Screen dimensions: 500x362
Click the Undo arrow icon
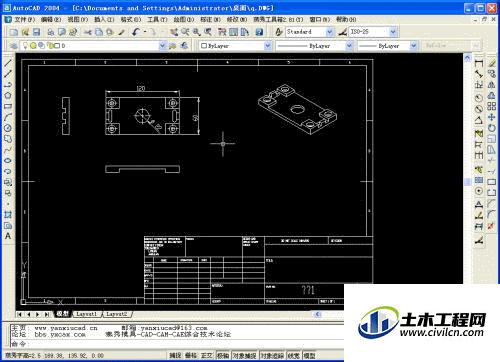point(135,32)
